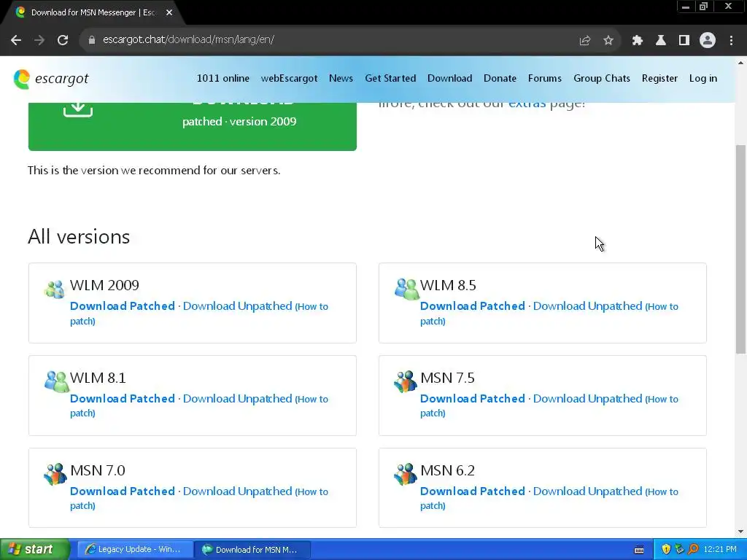Open the Donate nav item
Screen dimensions: 747x560
coord(500,78)
